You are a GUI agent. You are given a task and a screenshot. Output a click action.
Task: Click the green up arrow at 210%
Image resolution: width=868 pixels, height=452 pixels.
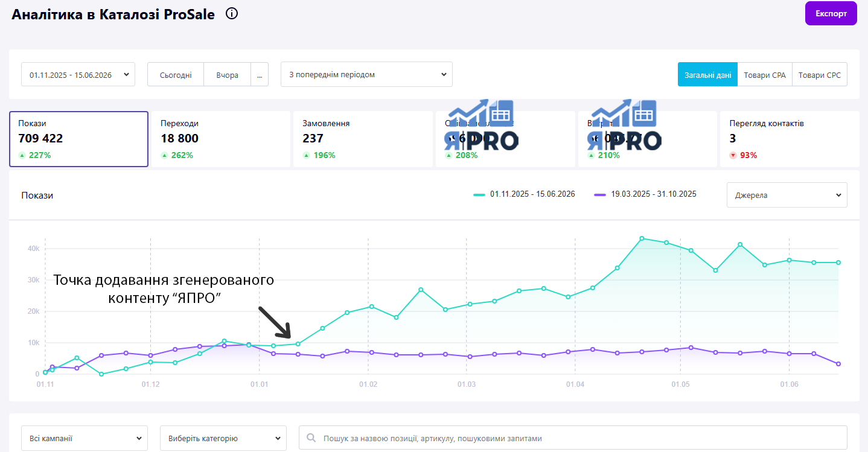tap(591, 155)
